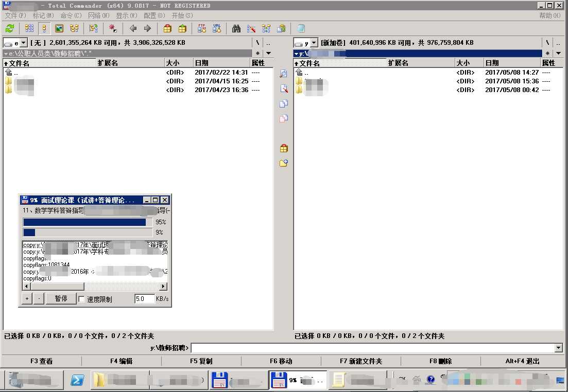Click the move files icon between panels
568x392 pixels.
[x=284, y=118]
